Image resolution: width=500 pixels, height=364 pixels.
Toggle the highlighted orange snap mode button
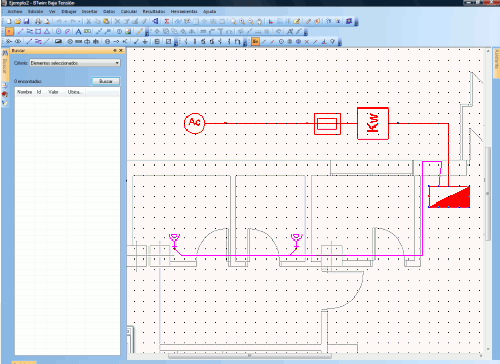coord(255,42)
